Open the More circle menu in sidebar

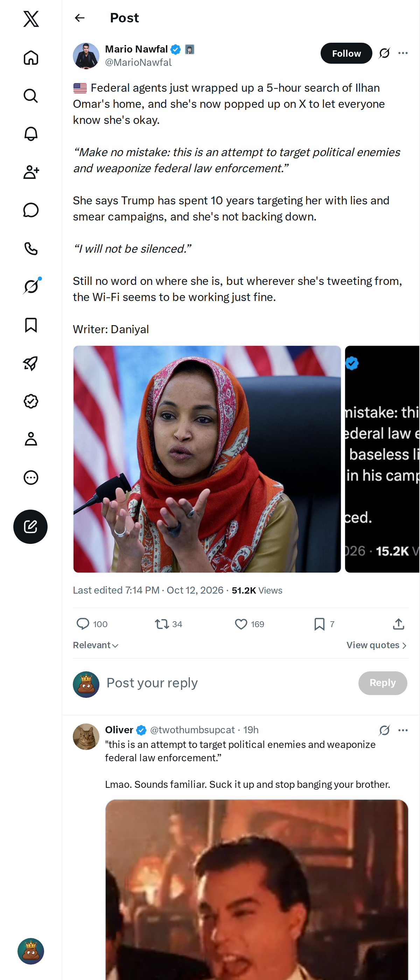coord(31,477)
